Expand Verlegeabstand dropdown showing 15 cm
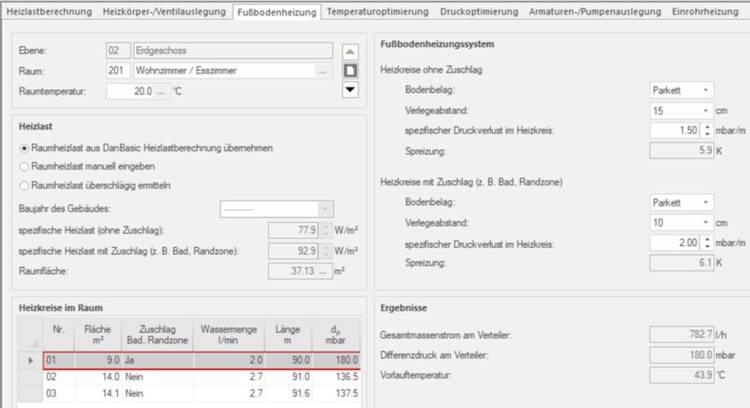750x408 pixels. click(x=707, y=110)
